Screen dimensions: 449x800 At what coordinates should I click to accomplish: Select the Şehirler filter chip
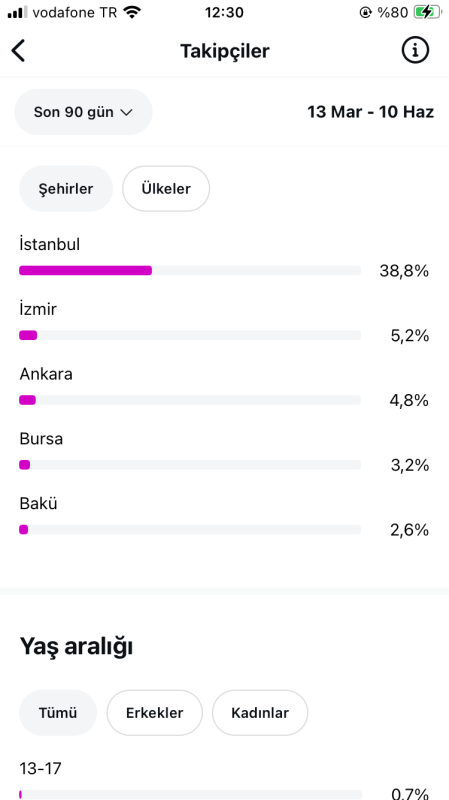tap(66, 189)
